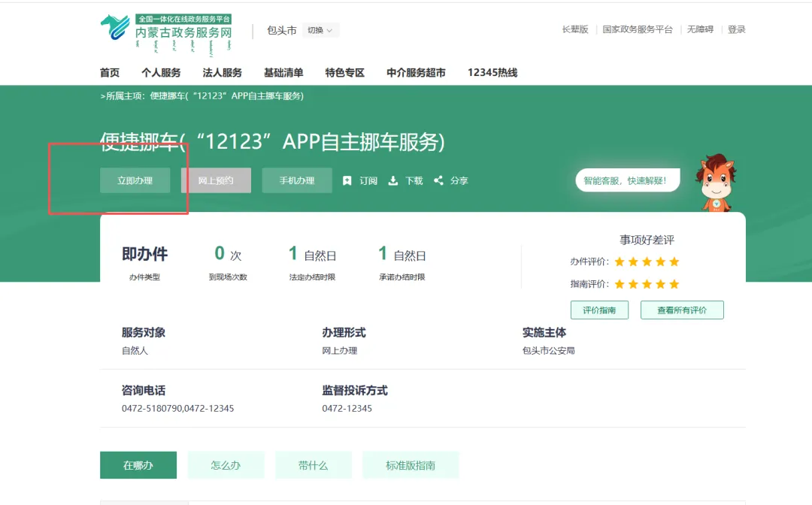Click the 订阅 text label

(x=368, y=180)
